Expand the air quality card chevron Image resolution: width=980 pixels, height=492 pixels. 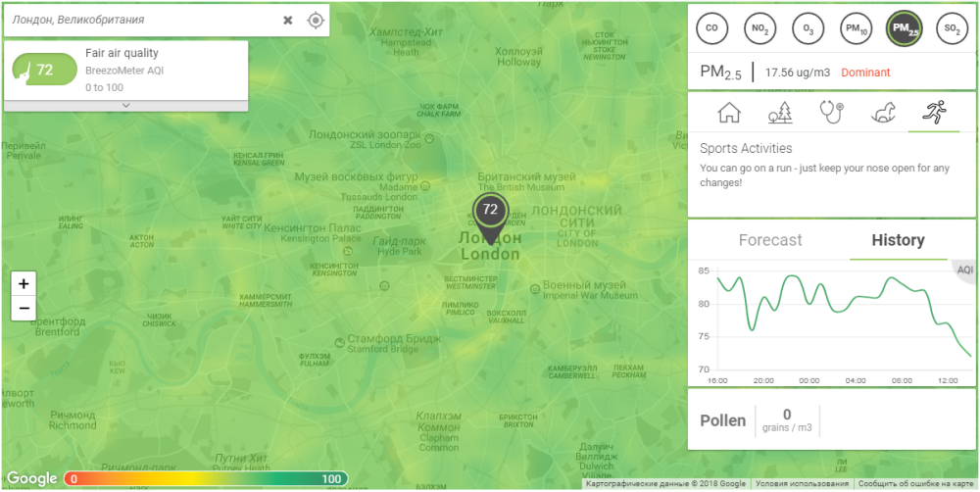click(125, 105)
